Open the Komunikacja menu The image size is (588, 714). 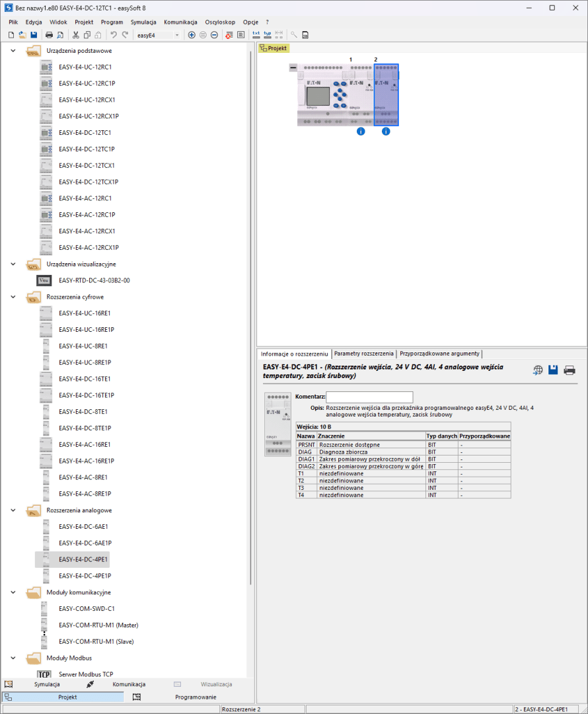180,22
